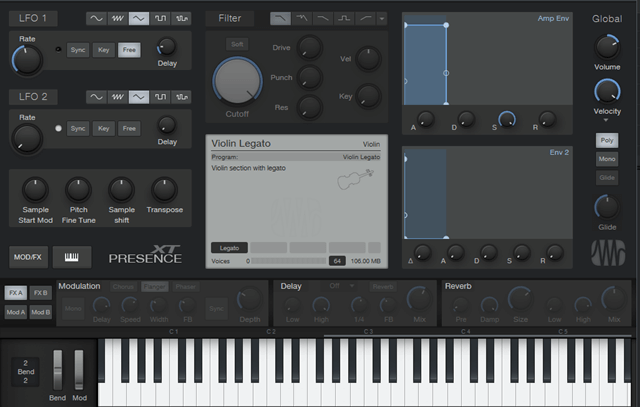Select Chorus modulation type
640x407 pixels.
[123, 287]
